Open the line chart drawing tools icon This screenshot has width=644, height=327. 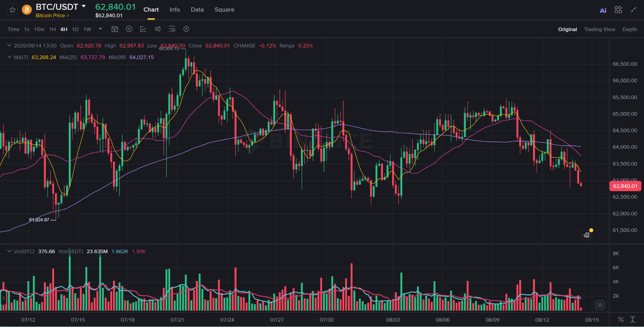click(143, 29)
